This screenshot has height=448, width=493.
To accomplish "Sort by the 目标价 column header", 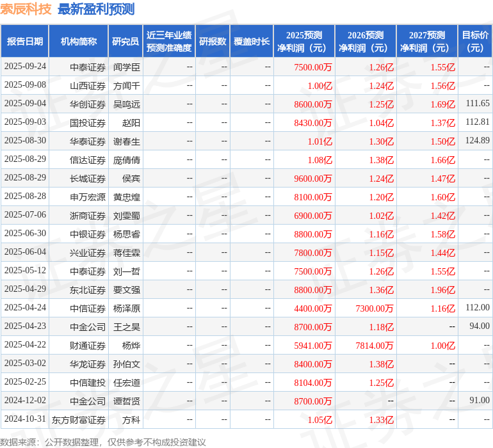I will [x=475, y=42].
